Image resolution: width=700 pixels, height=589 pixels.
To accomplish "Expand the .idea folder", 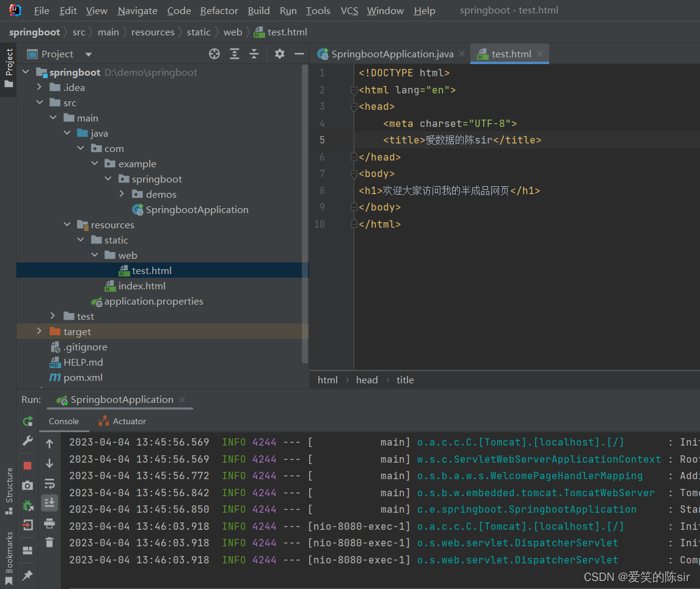I will click(x=39, y=87).
